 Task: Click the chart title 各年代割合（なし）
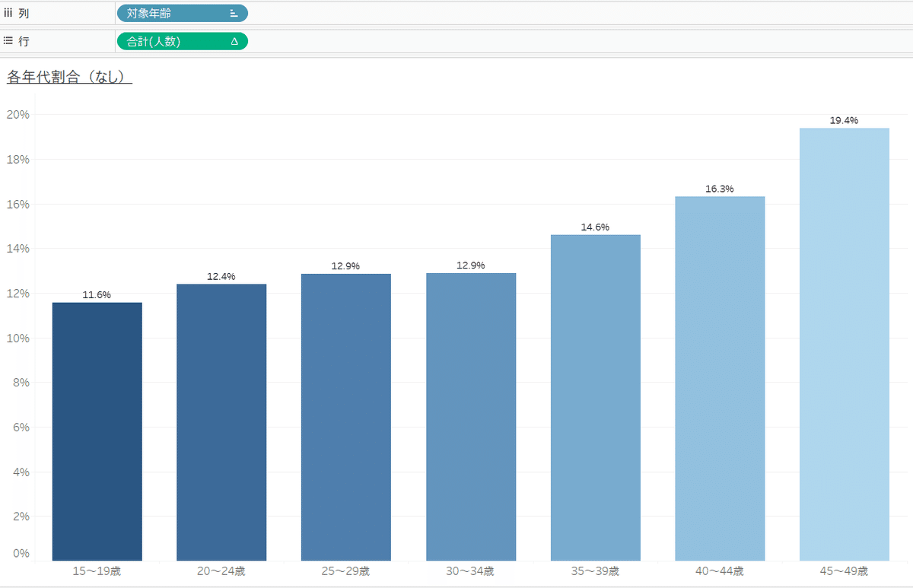coord(68,76)
